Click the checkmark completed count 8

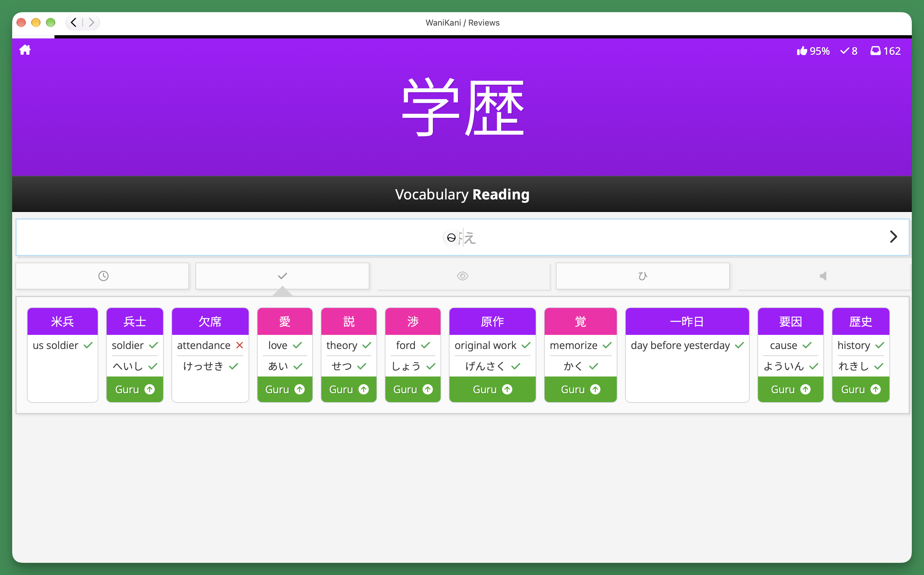coord(849,51)
